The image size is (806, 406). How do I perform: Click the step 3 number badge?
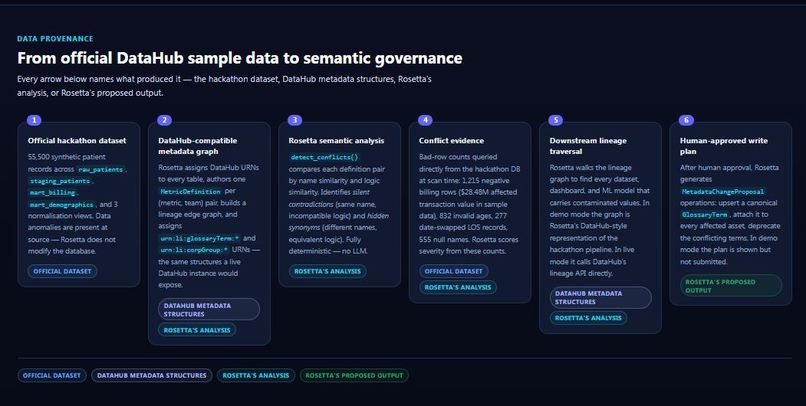point(295,120)
